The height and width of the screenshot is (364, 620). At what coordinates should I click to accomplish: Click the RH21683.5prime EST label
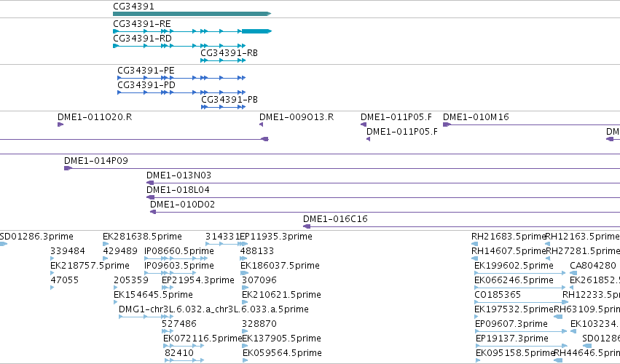509,237
